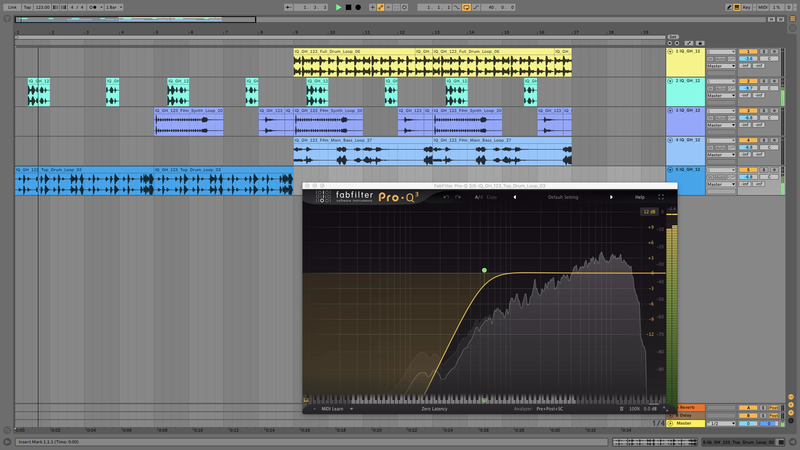Open track 5 input channel dropdown
Screen dimensions: 800x450
tap(721, 170)
